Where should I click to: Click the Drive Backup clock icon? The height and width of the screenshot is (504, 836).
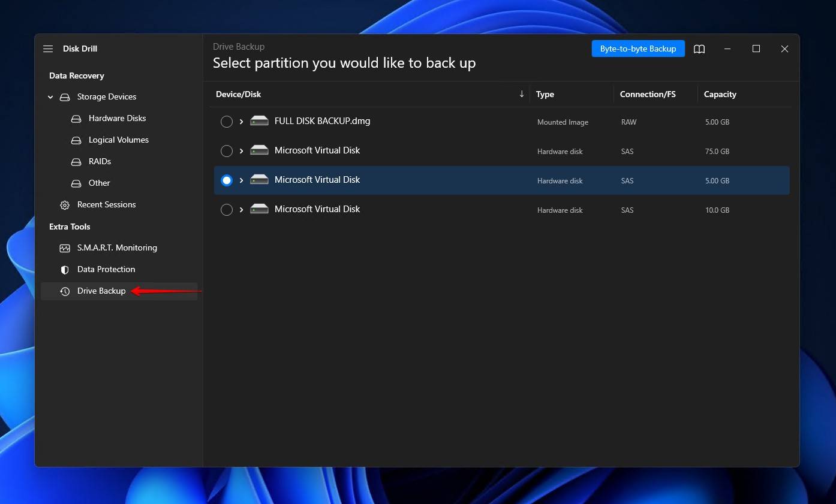[x=65, y=291]
